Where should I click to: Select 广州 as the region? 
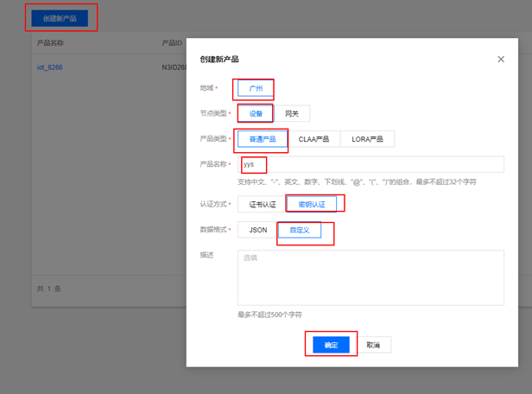[256, 88]
